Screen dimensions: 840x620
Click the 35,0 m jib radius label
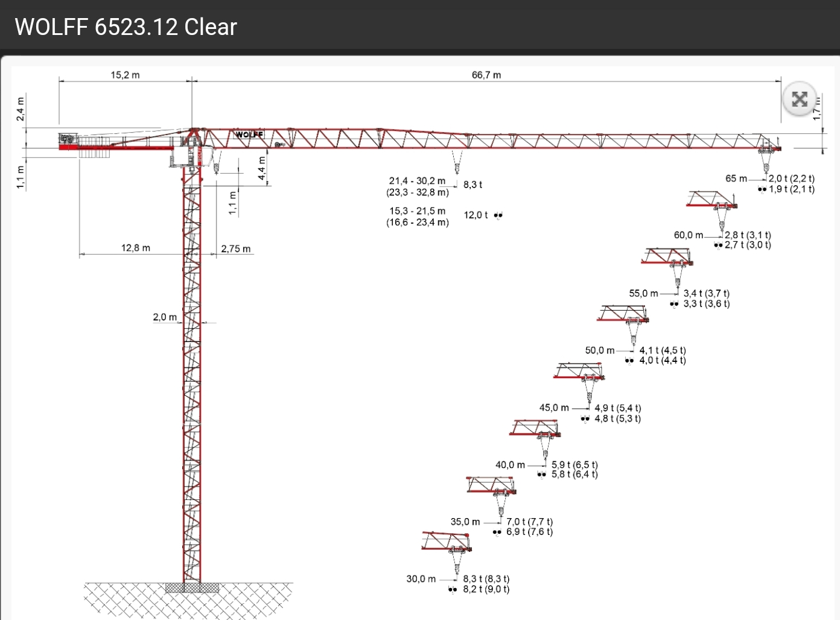465,522
